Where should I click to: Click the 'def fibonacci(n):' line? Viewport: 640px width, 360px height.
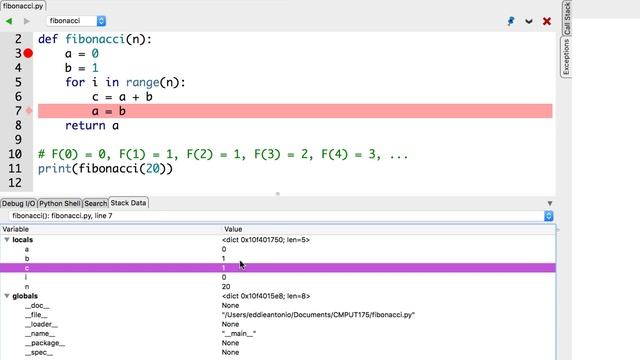tap(95, 39)
